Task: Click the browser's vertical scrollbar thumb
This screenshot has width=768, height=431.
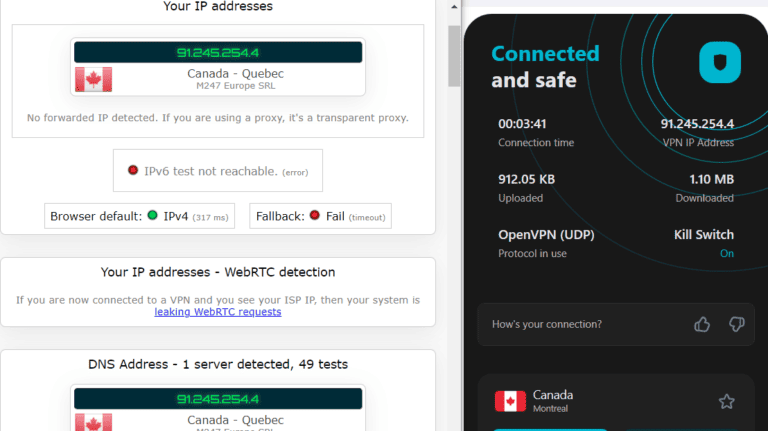Action: click(455, 55)
